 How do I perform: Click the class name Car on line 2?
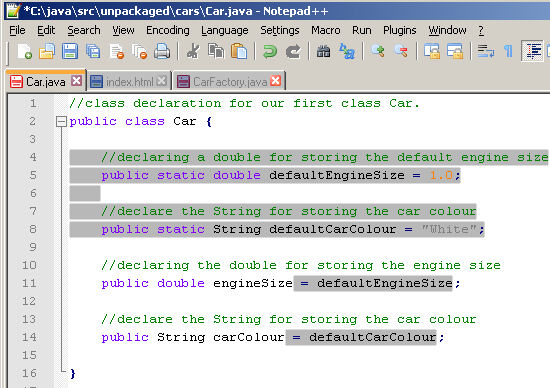(185, 121)
